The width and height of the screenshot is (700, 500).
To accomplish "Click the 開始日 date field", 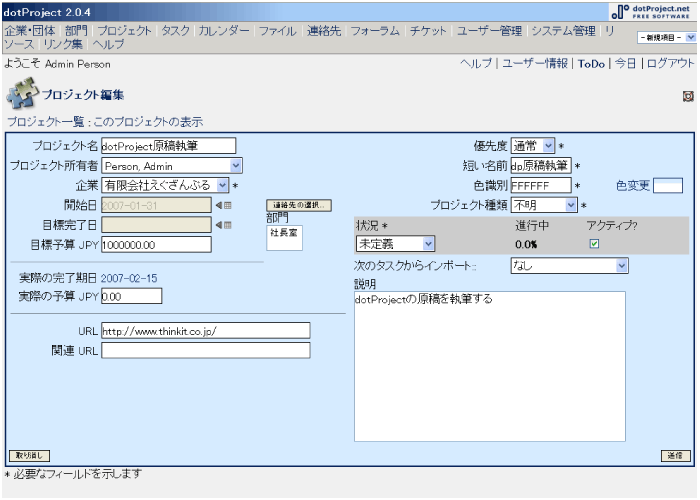I will 156,205.
